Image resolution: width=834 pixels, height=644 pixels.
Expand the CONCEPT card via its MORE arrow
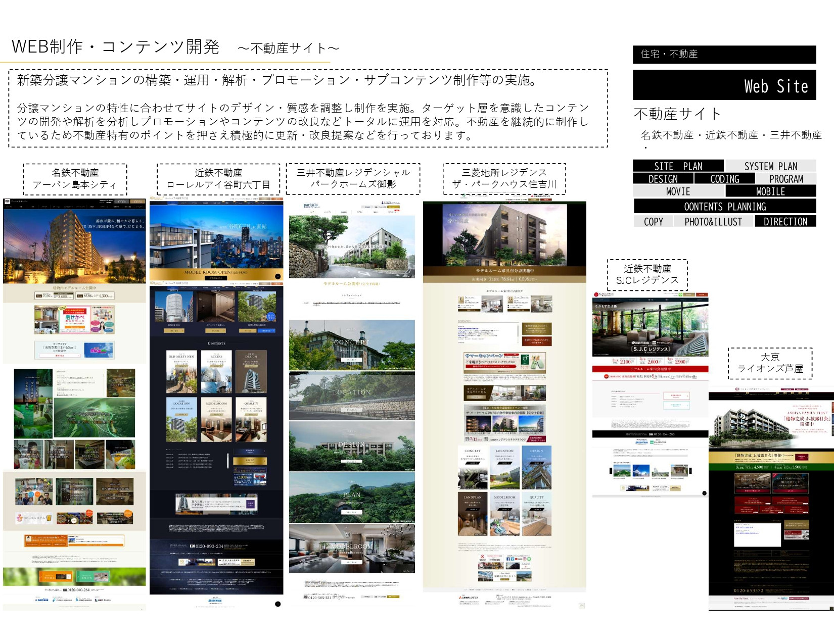473,464
